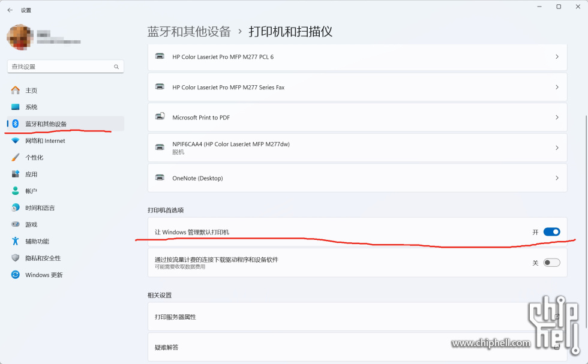This screenshot has height=364, width=588.
Task: Click the printer icon for HP M277 PCL 6
Action: click(160, 56)
